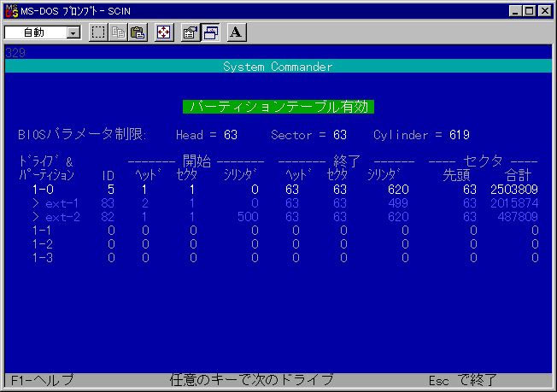Click ID value 83 for ext-1
This screenshot has width=557, height=392.
(108, 203)
